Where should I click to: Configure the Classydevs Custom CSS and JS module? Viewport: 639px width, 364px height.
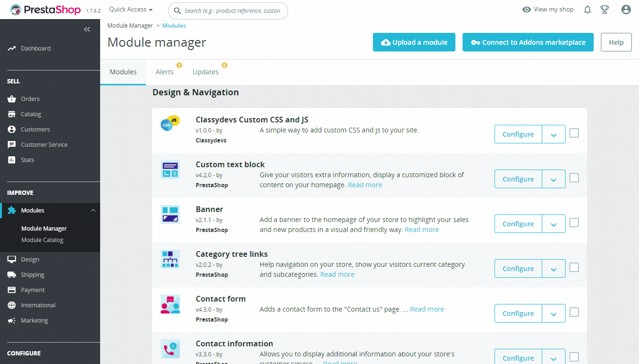518,134
